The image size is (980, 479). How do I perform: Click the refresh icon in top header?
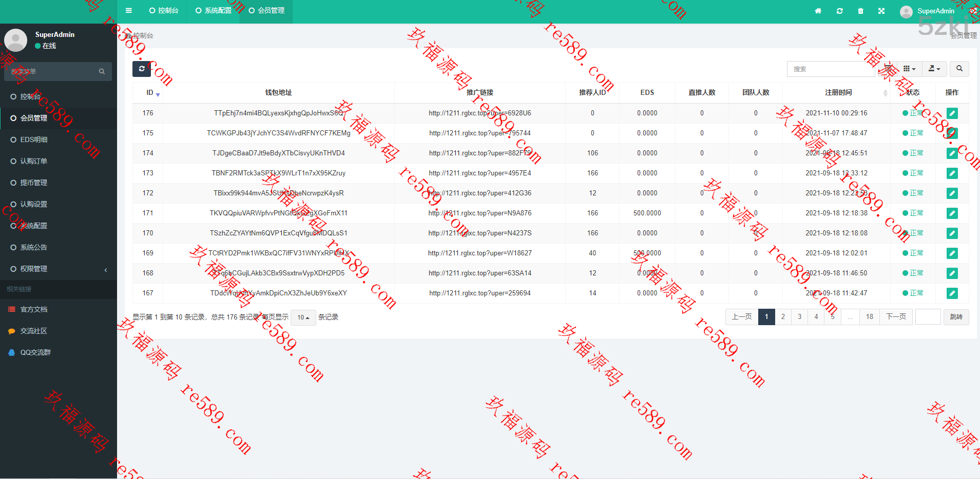click(839, 11)
